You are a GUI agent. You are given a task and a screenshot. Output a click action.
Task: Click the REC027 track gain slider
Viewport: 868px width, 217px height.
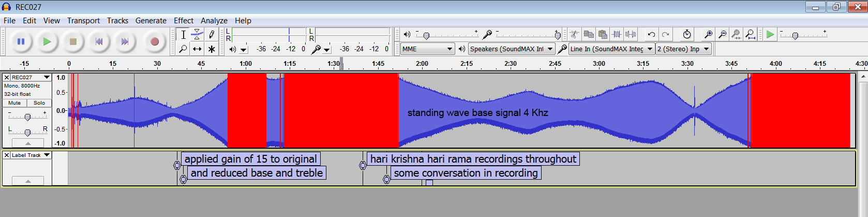(x=27, y=117)
